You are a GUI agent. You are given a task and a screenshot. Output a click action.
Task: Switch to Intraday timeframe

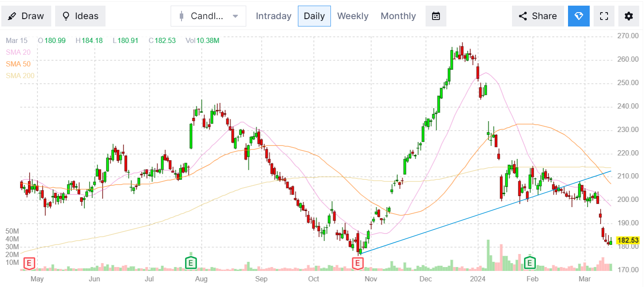[x=273, y=16]
